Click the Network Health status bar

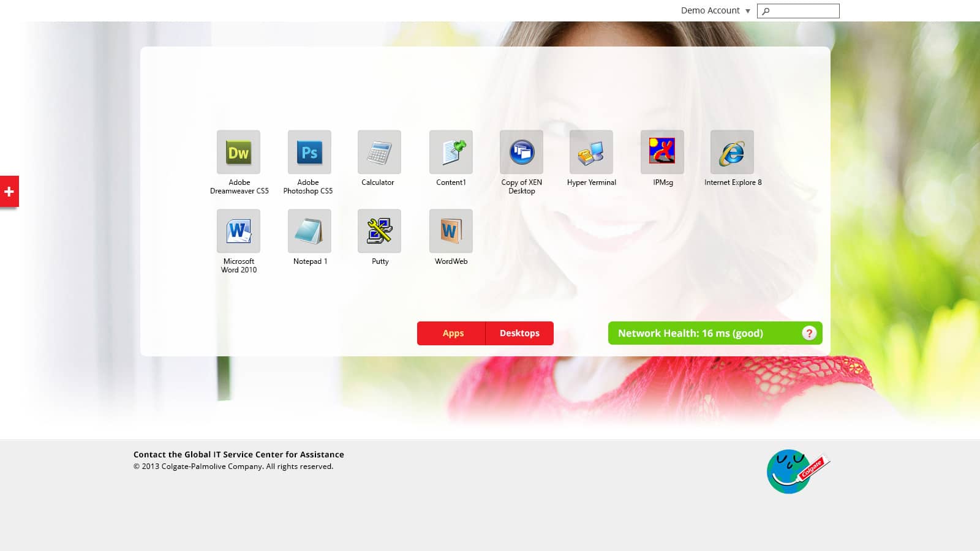(x=715, y=333)
